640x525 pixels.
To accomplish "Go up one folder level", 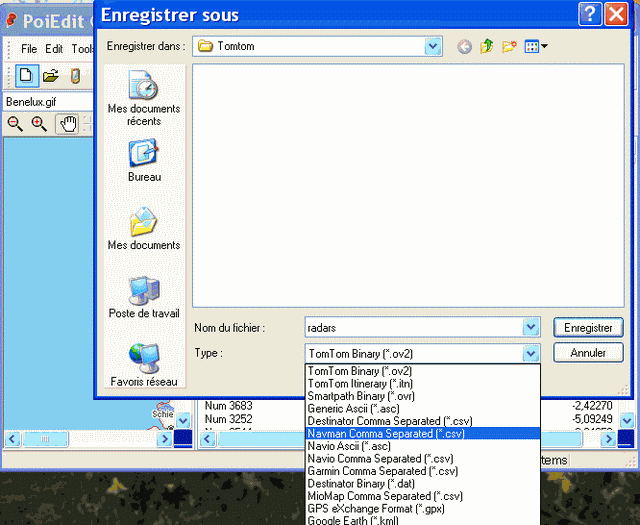I will click(487, 46).
